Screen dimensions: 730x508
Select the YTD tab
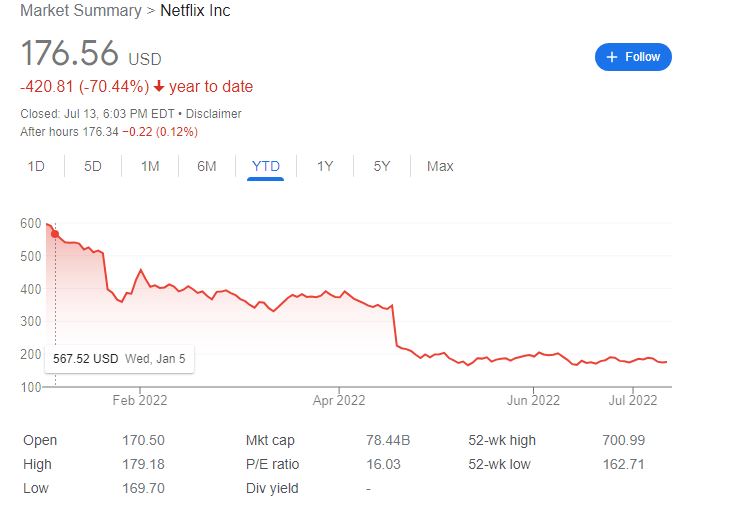pyautogui.click(x=265, y=166)
